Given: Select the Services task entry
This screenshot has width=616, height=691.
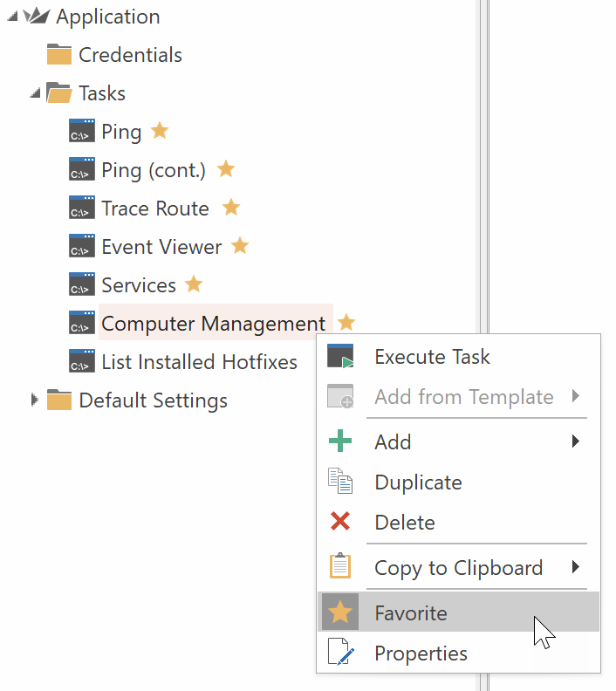Looking at the screenshot, I should click(x=138, y=285).
